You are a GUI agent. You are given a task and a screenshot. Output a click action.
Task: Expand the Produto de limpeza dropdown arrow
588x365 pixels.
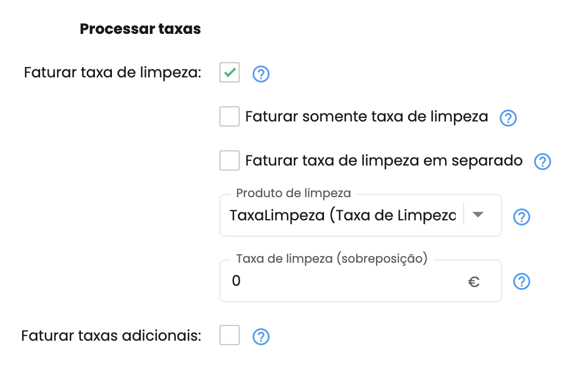(x=478, y=215)
